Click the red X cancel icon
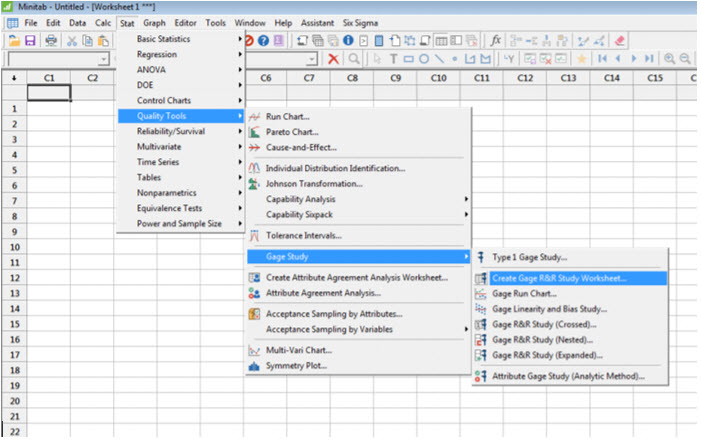 (333, 59)
